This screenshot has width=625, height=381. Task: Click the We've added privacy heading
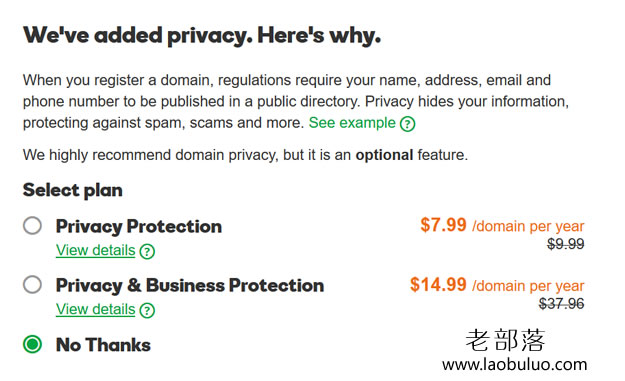click(x=202, y=35)
